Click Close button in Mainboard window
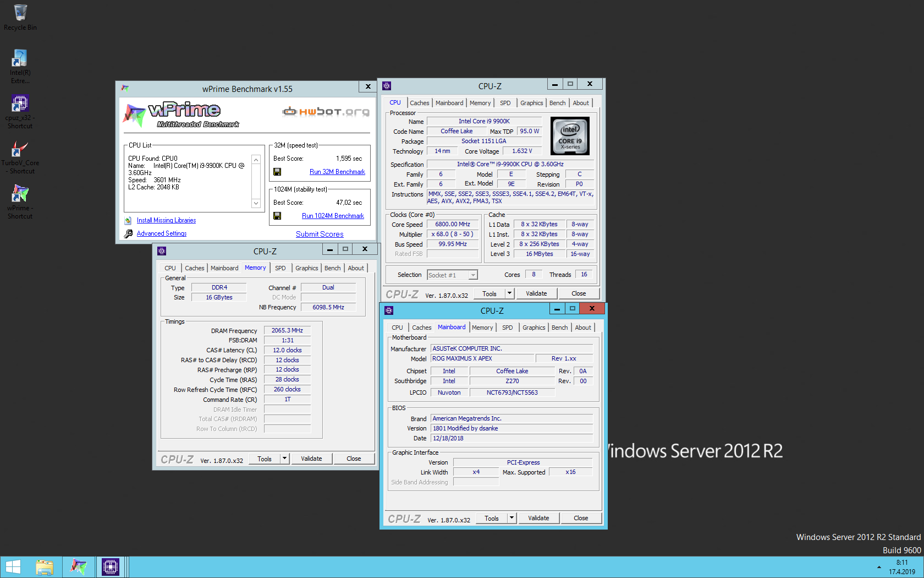Image resolution: width=924 pixels, height=578 pixels. pyautogui.click(x=581, y=518)
